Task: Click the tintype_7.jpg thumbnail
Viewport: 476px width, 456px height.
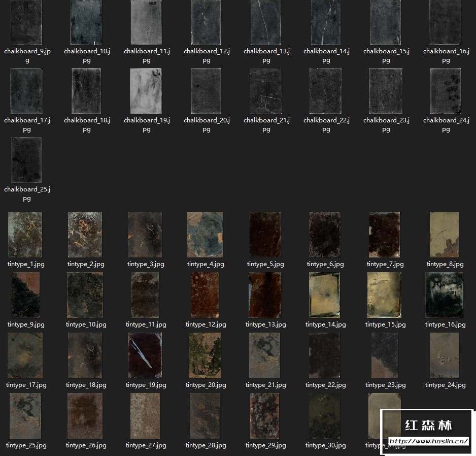Action: 384,235
